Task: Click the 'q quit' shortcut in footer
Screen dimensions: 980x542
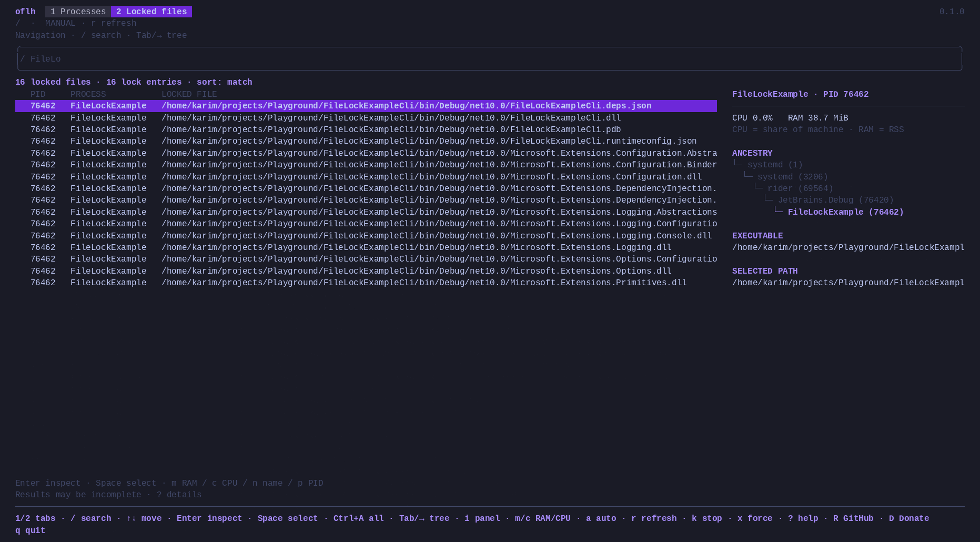Action: pos(31,530)
